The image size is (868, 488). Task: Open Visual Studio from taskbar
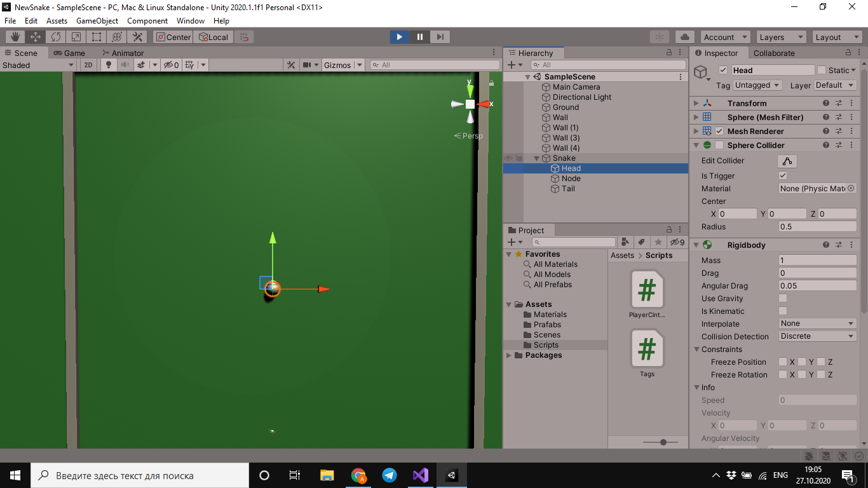pos(420,475)
